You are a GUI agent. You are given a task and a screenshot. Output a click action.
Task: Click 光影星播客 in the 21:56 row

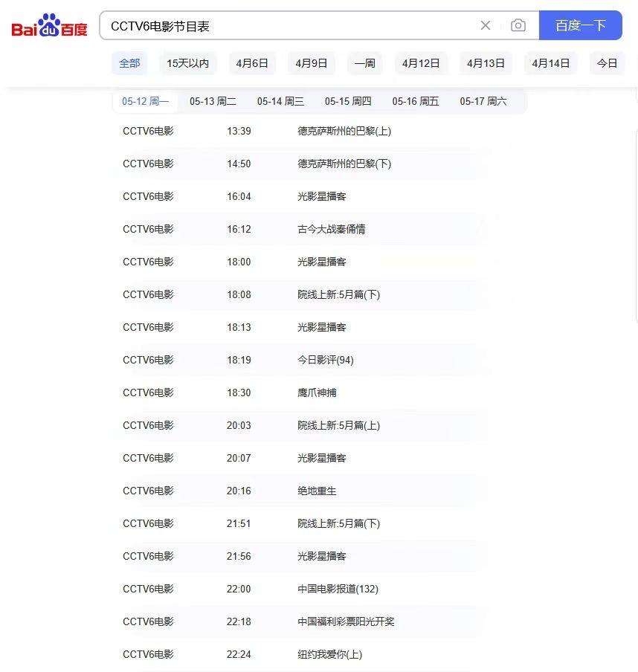[x=321, y=556]
